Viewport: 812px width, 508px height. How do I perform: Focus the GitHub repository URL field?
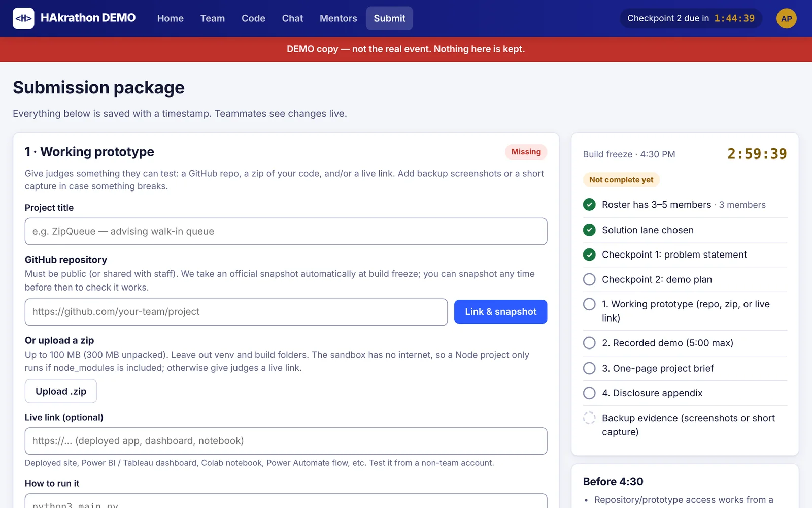tap(236, 312)
